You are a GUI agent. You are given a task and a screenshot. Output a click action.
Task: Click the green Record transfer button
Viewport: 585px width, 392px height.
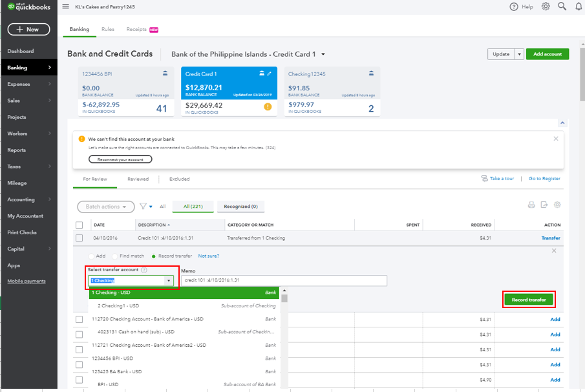[529, 300]
